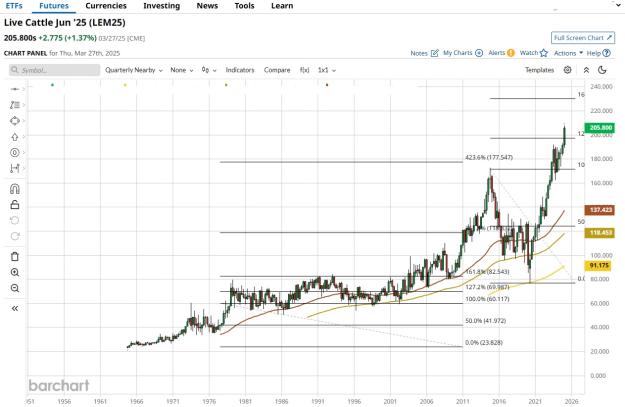Open the None dropdown selector

point(182,70)
